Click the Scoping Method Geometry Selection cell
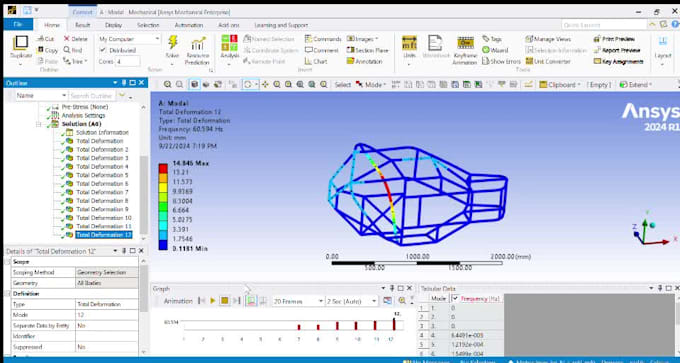680x363 pixels. coord(107,272)
